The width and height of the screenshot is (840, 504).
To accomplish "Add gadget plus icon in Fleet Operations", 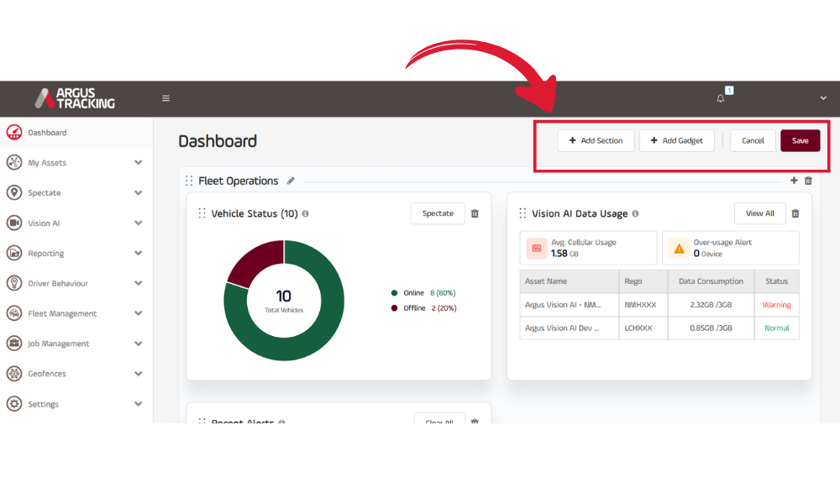I will (x=794, y=181).
